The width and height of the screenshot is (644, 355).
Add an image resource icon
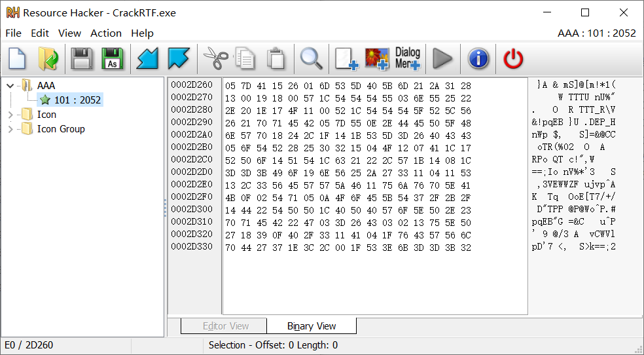(x=377, y=58)
